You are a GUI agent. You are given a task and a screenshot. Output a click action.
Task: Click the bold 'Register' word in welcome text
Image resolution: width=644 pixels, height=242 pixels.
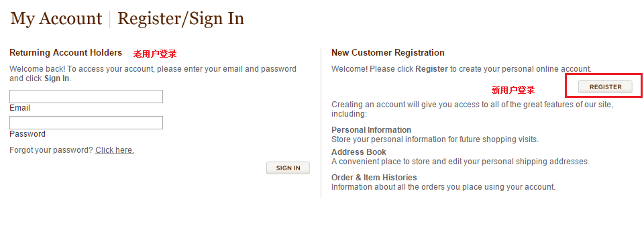[x=431, y=69]
